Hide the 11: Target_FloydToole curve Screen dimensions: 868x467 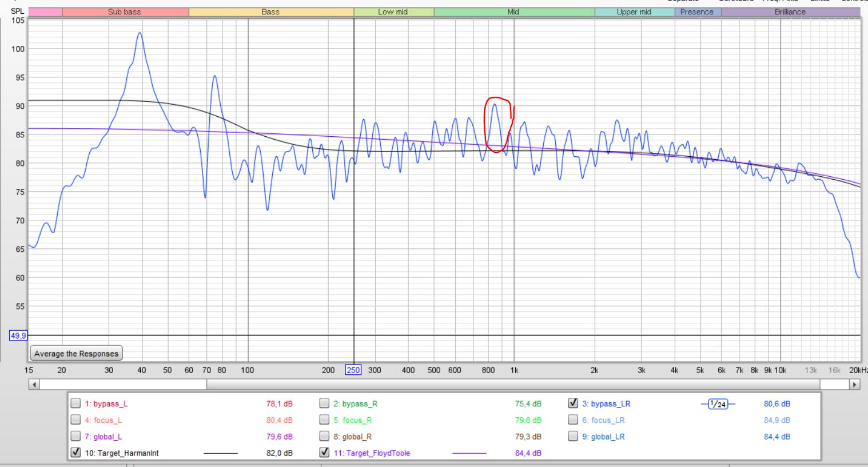pyautogui.click(x=324, y=453)
